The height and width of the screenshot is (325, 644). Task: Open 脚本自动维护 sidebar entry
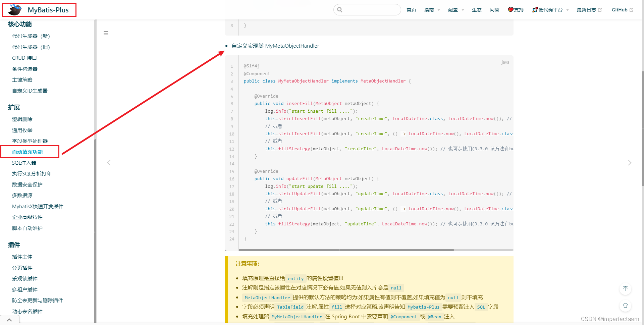tap(27, 228)
